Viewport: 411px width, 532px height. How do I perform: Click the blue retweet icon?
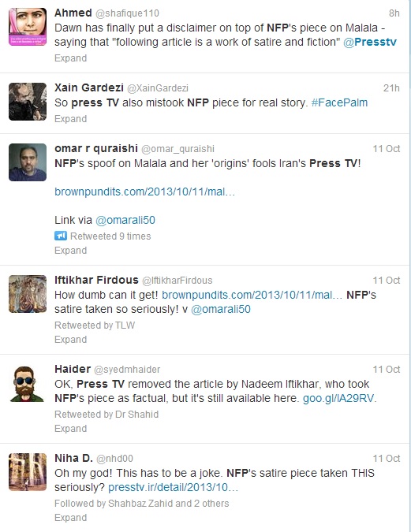coord(61,236)
